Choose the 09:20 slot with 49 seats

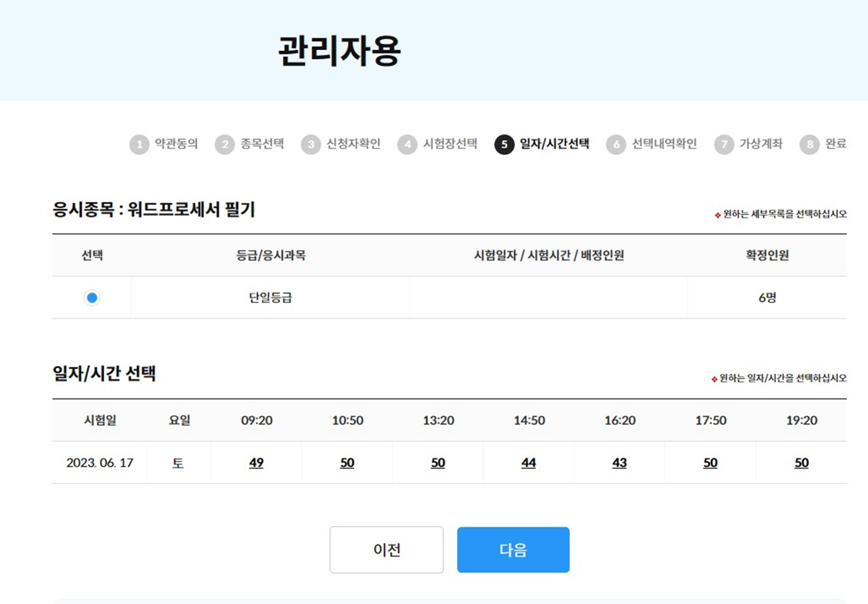256,463
